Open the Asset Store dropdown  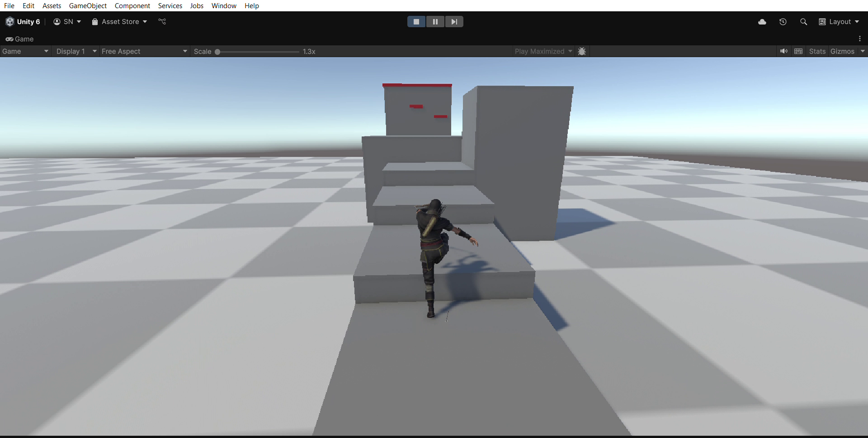pyautogui.click(x=119, y=22)
